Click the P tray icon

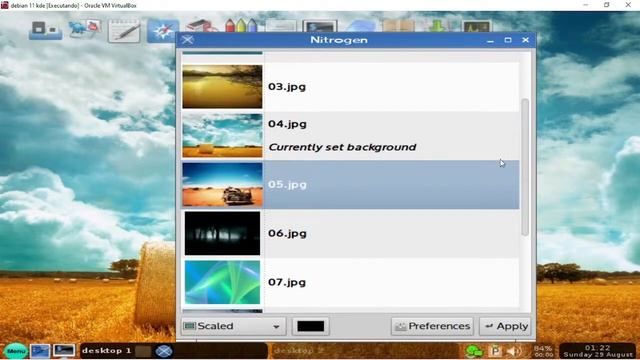496,351
